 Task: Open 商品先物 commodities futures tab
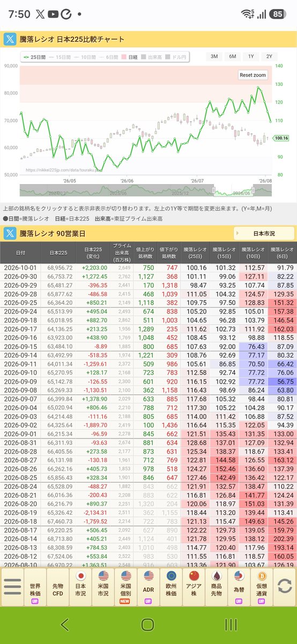(x=216, y=587)
